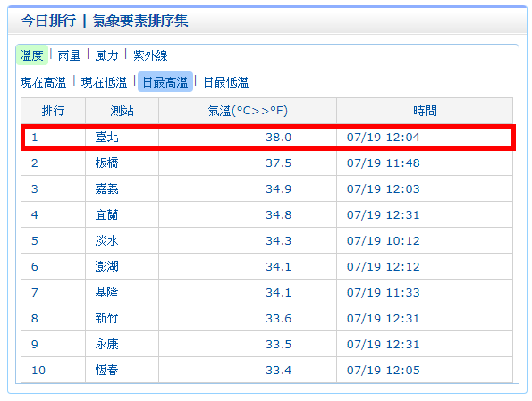Screen dimensions: 532x401
Task: Select temperature value 33.6
Action: pos(279,318)
